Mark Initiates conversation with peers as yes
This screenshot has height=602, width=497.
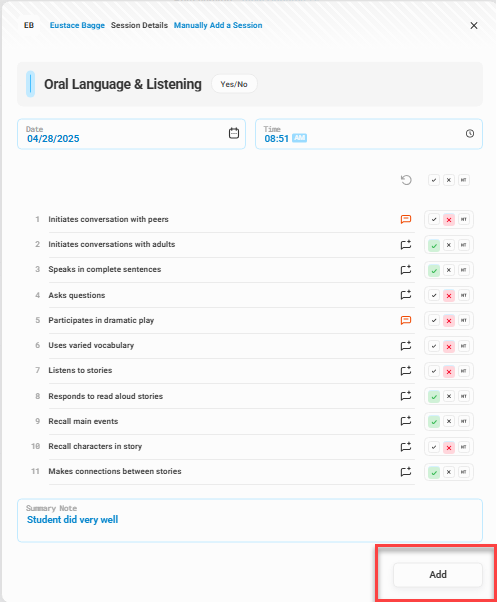tap(434, 220)
